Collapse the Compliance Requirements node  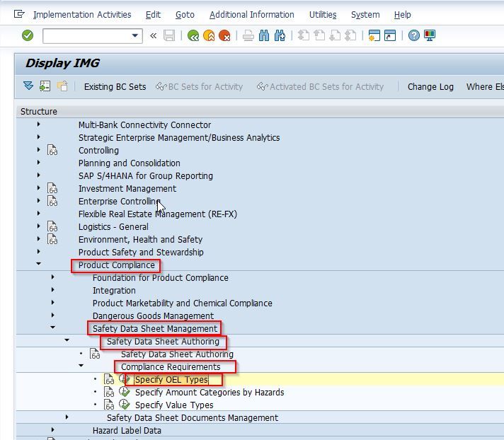click(x=81, y=366)
